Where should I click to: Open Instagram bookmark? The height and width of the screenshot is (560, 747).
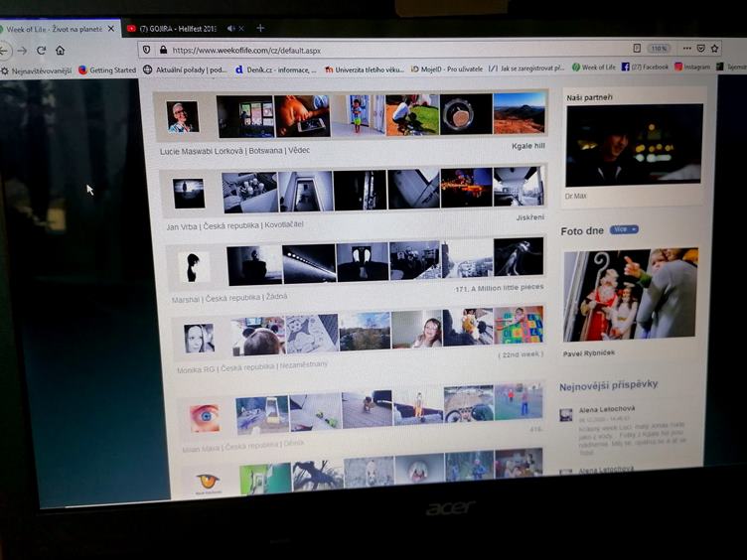pos(692,67)
